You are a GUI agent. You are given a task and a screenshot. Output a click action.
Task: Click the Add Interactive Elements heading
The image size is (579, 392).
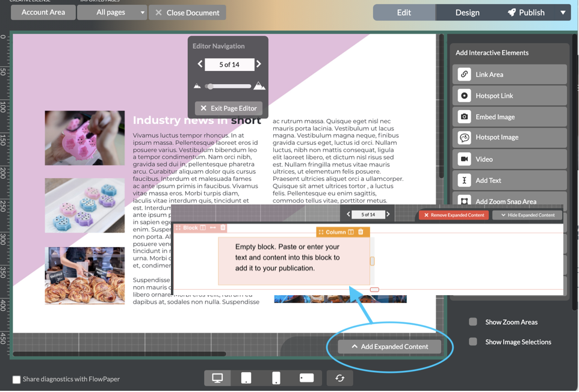tap(492, 53)
